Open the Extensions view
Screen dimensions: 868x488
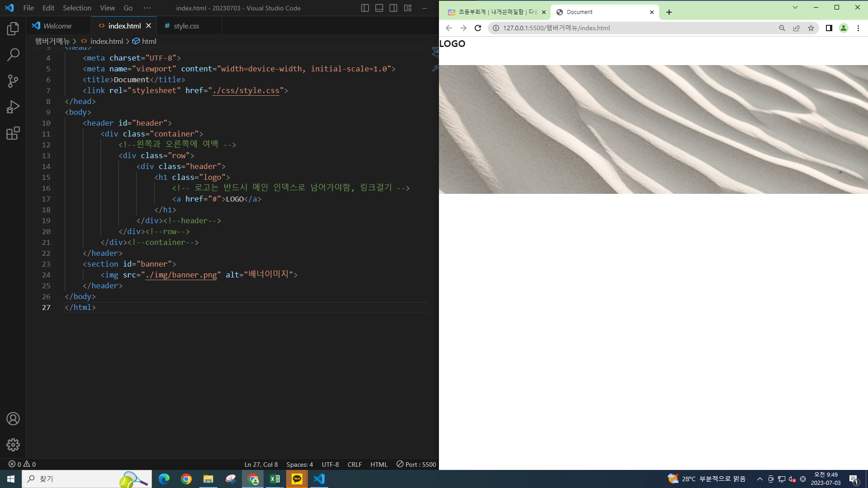(x=13, y=133)
